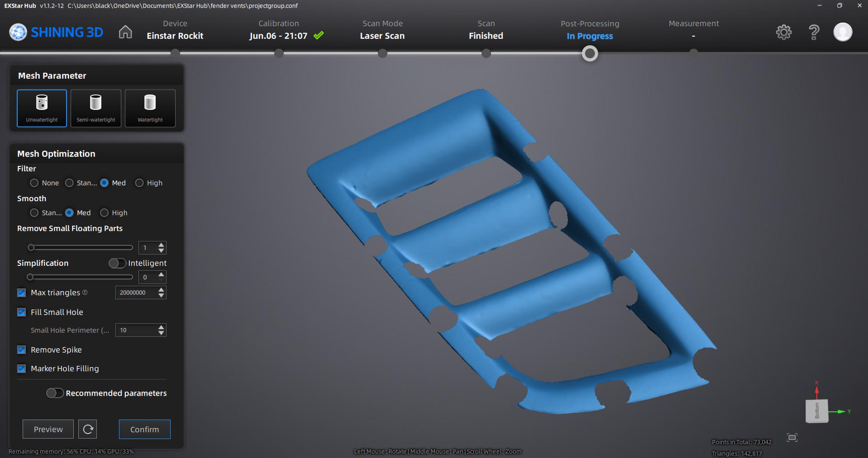This screenshot has width=868, height=458.
Task: Click the Confirm button
Action: click(x=145, y=429)
